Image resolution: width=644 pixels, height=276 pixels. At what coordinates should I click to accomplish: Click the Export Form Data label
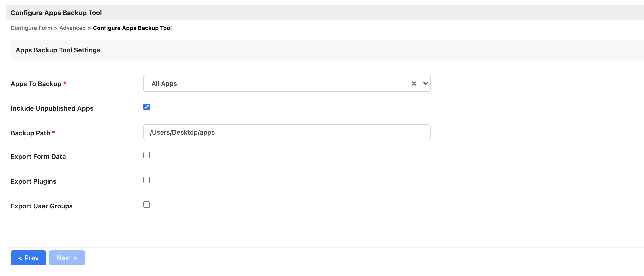pyautogui.click(x=38, y=157)
